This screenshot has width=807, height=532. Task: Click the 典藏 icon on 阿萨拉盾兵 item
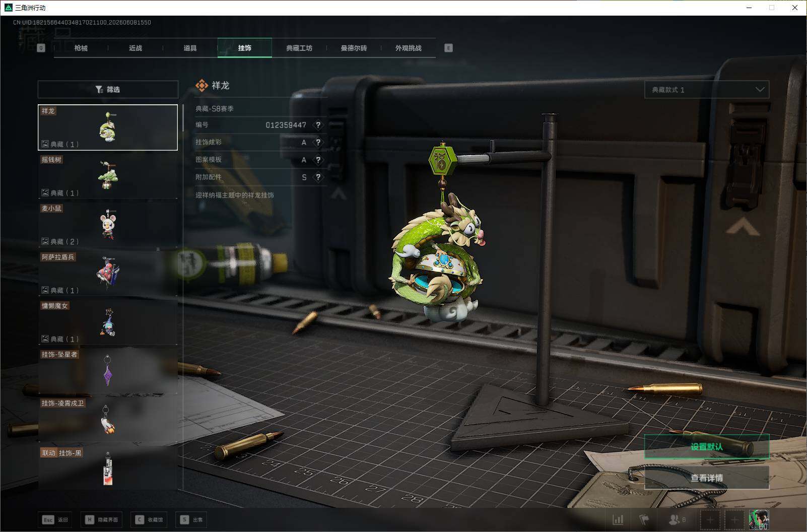(x=45, y=290)
